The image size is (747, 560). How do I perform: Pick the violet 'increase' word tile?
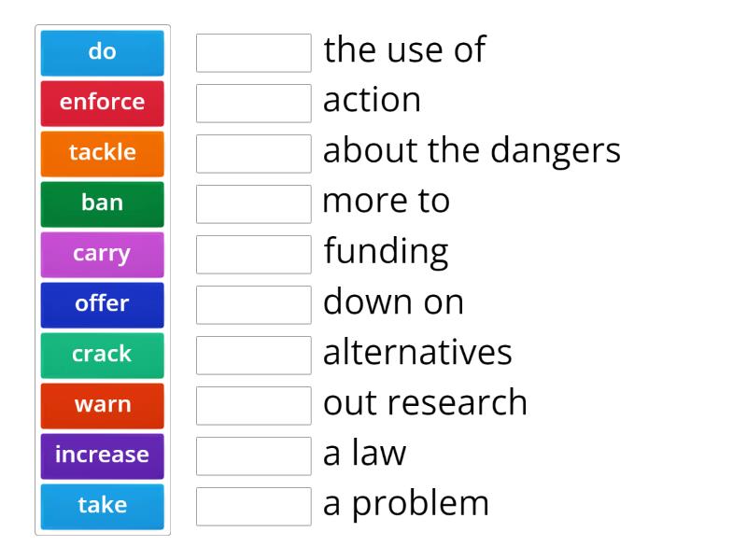(102, 455)
